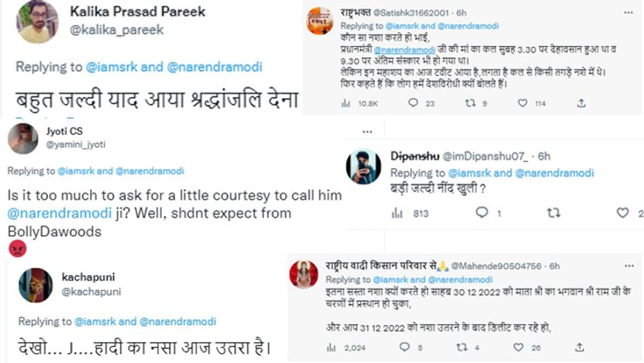Open more options on राष्ट्रीय वादी किसान tweet
The image size is (644, 363).
pos(629,265)
